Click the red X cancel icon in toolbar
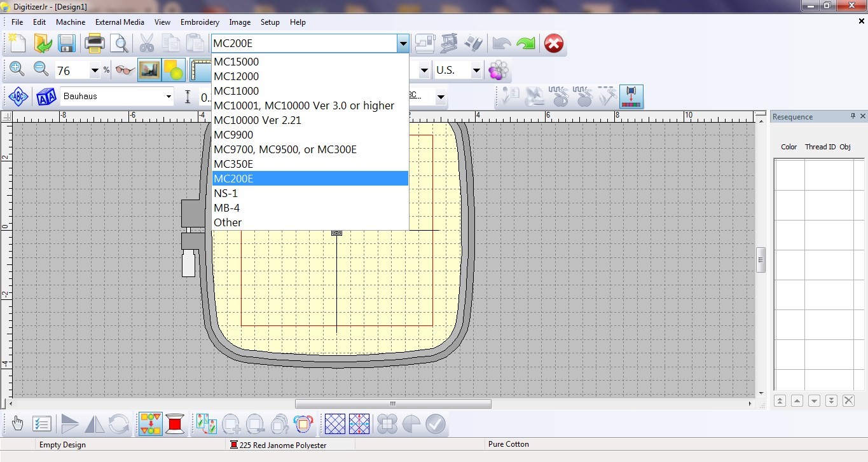The width and height of the screenshot is (868, 462). [x=554, y=43]
